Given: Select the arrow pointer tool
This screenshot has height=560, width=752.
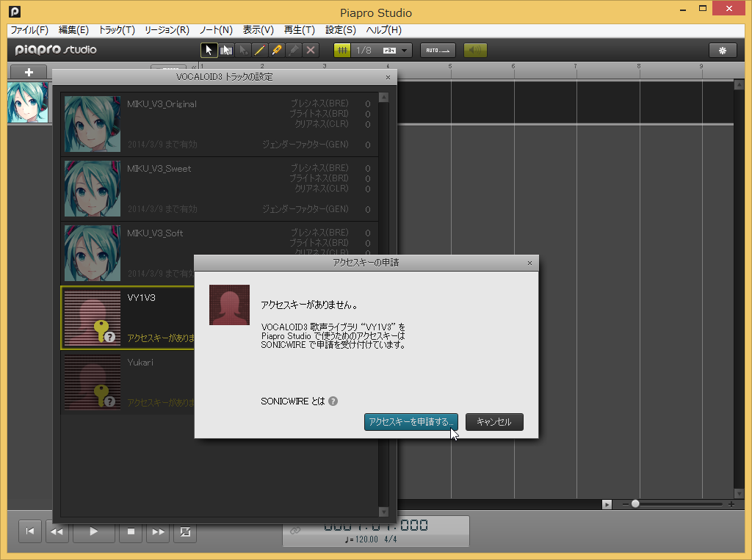Looking at the screenshot, I should pos(209,51).
